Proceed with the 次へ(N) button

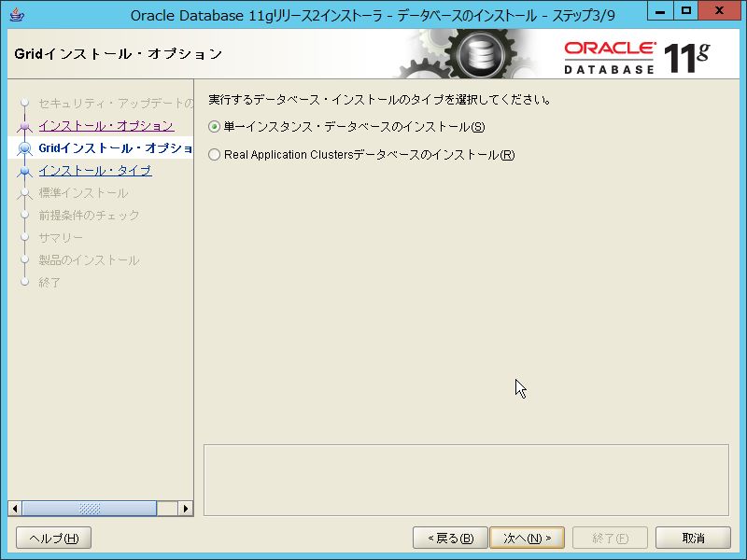[527, 539]
